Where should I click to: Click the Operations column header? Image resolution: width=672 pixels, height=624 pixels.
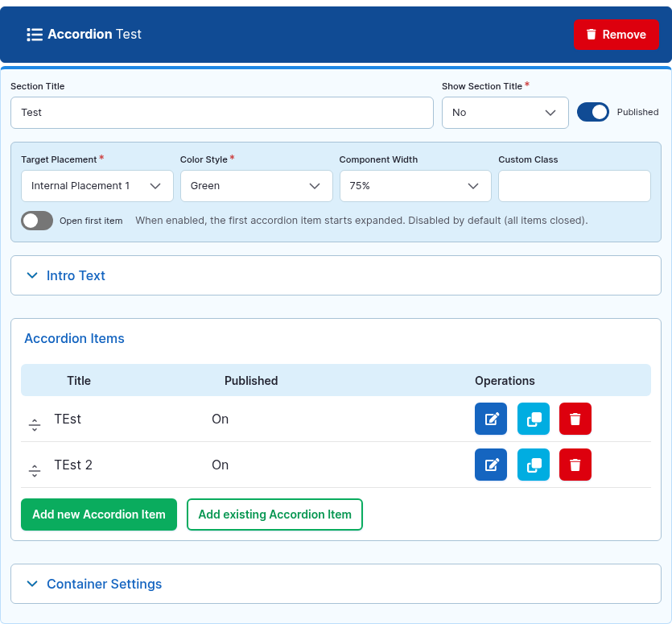tap(505, 380)
